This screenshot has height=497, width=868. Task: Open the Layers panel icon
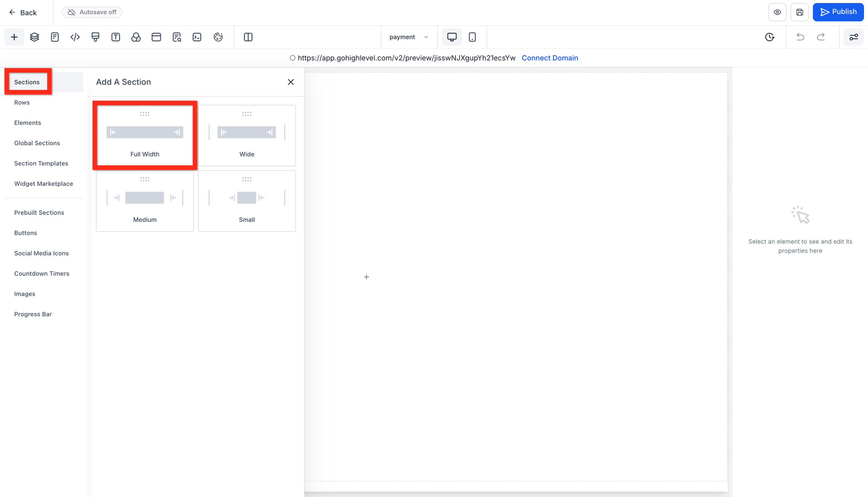click(35, 37)
